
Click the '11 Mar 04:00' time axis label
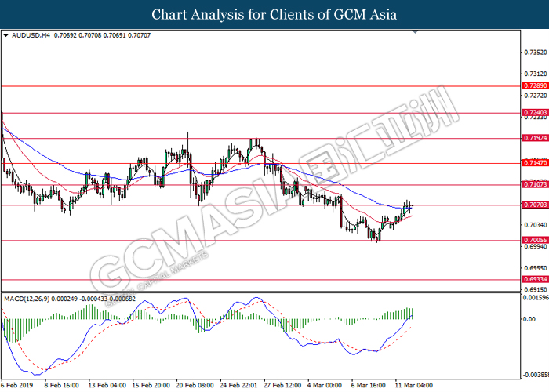point(415,385)
